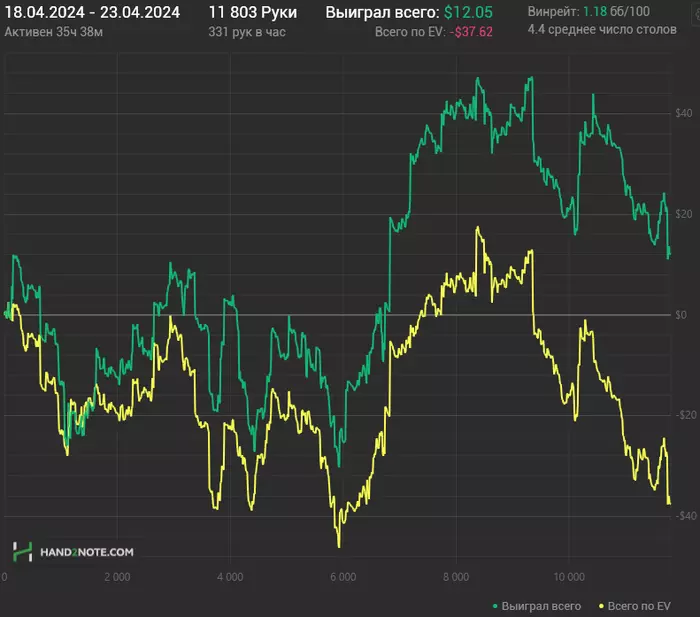Toggle the 'Выиграл всего' legend label
The height and width of the screenshot is (617, 700).
click(541, 606)
